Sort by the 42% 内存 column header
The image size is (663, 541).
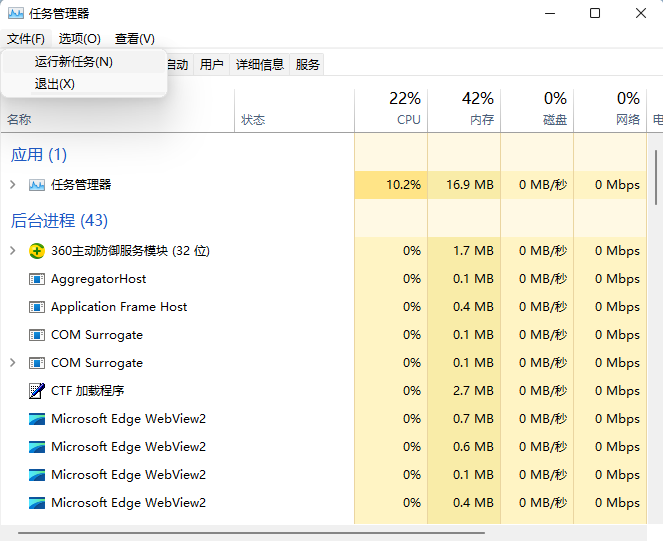coord(464,111)
